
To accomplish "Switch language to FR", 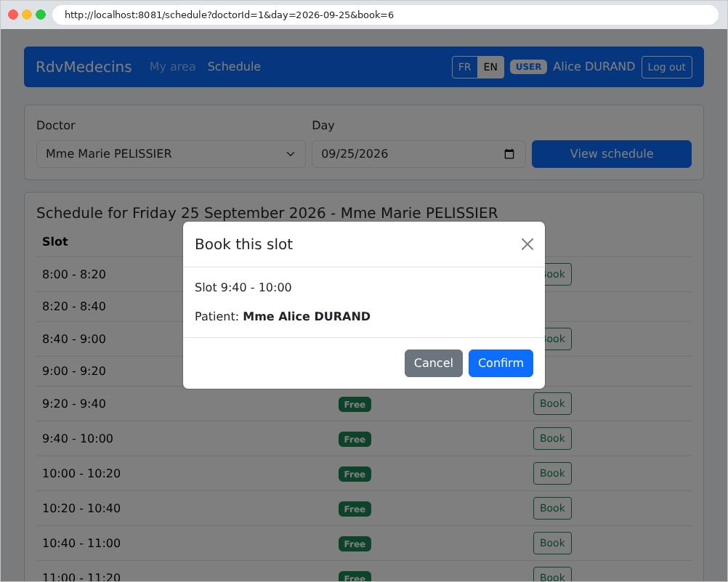I will pos(465,67).
